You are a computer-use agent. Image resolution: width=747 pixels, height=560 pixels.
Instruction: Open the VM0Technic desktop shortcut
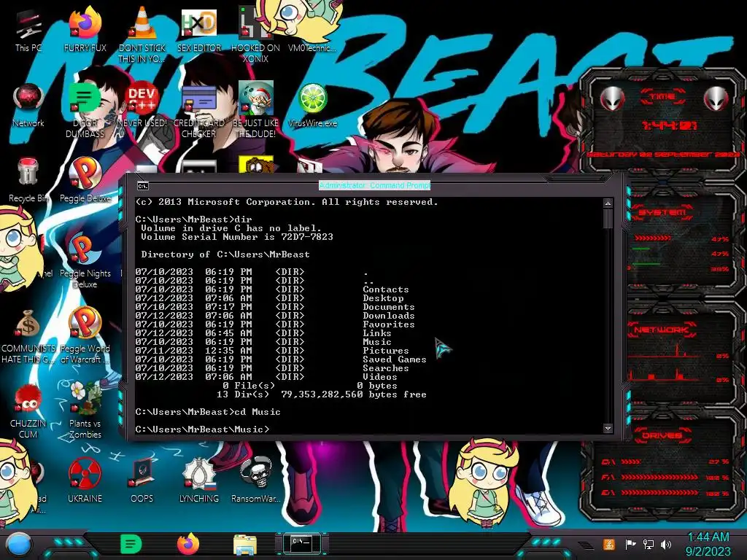[312, 30]
